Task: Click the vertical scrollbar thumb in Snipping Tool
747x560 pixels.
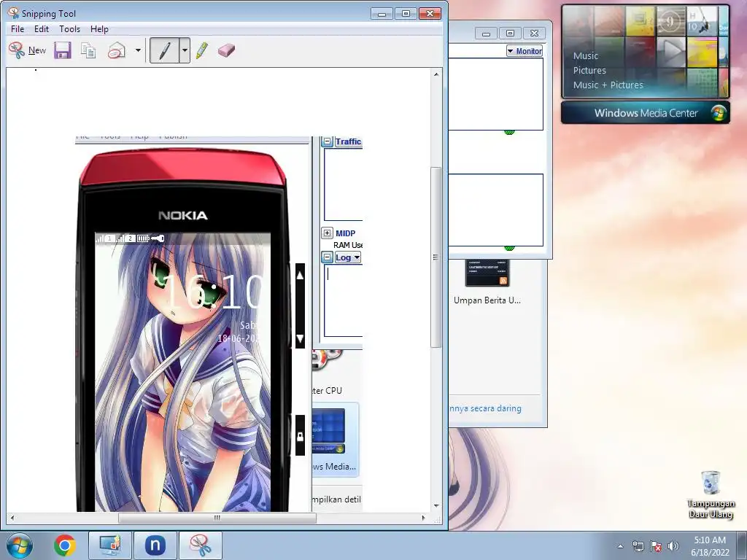Action: 436,257
